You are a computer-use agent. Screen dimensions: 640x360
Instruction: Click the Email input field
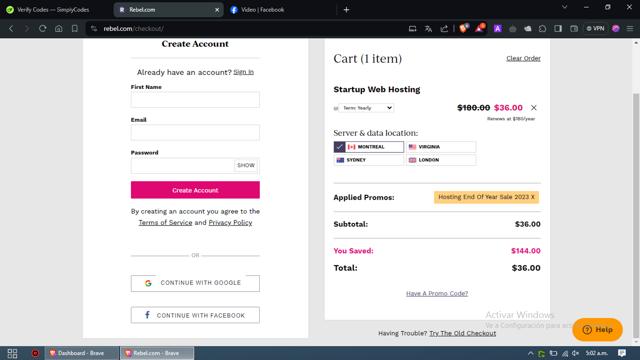[195, 133]
